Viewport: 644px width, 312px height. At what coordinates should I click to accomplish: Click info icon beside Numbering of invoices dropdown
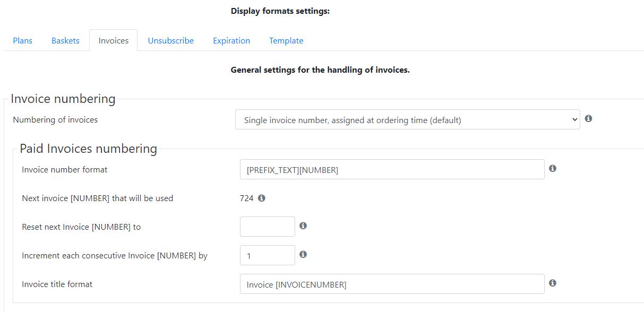pos(588,118)
